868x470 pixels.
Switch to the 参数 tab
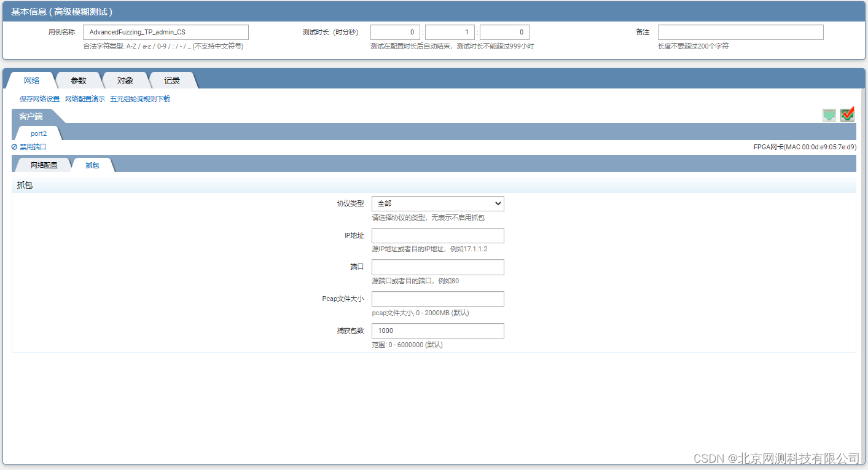(x=79, y=80)
